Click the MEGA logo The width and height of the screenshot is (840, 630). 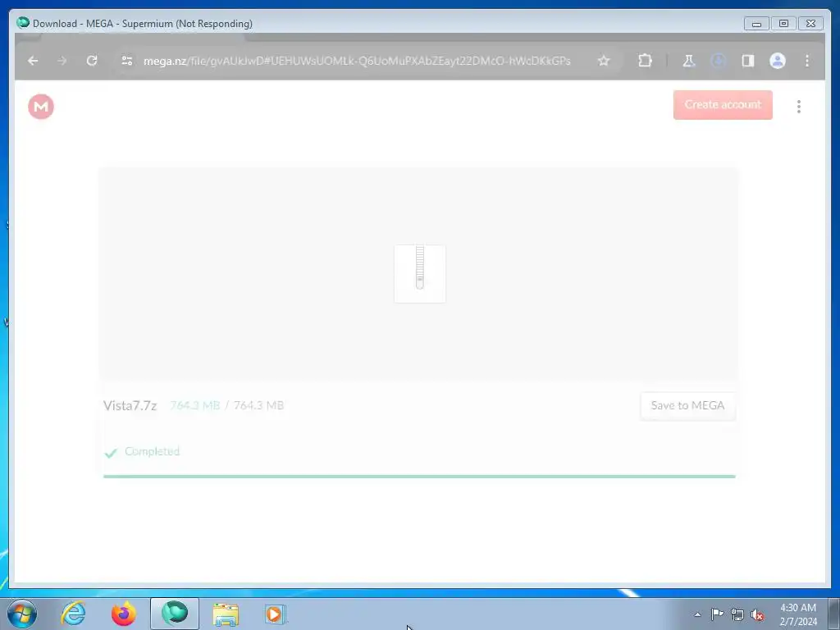coord(41,106)
